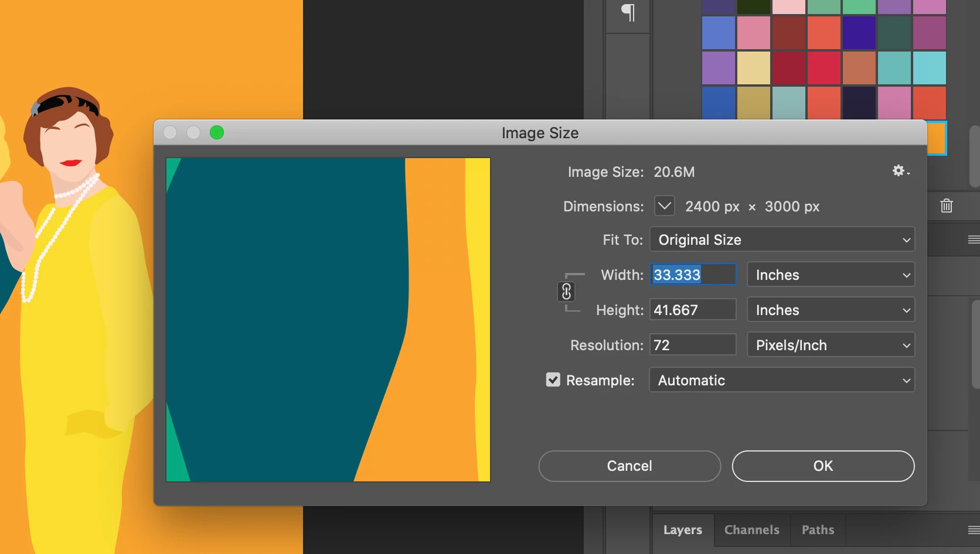
Task: Click the OK button
Action: click(823, 466)
